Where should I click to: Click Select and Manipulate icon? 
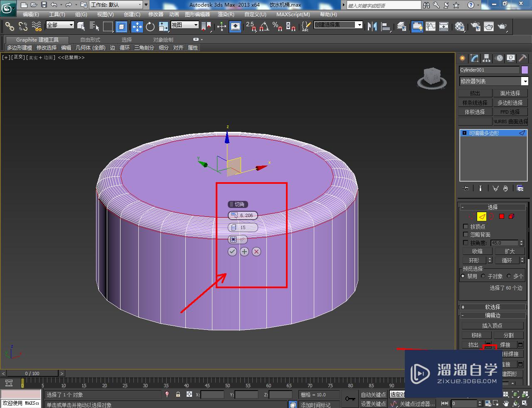click(222, 27)
